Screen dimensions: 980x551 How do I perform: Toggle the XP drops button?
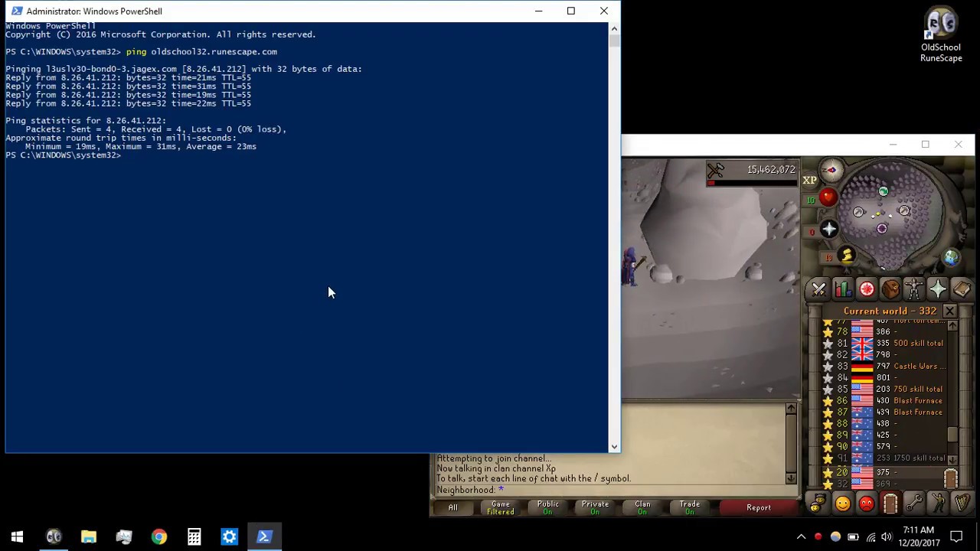[809, 181]
